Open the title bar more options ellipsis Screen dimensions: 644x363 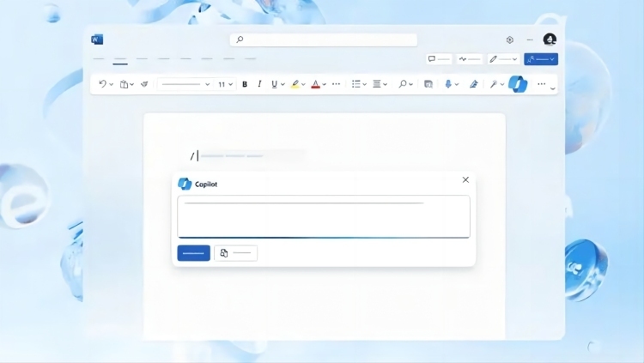[530, 39]
